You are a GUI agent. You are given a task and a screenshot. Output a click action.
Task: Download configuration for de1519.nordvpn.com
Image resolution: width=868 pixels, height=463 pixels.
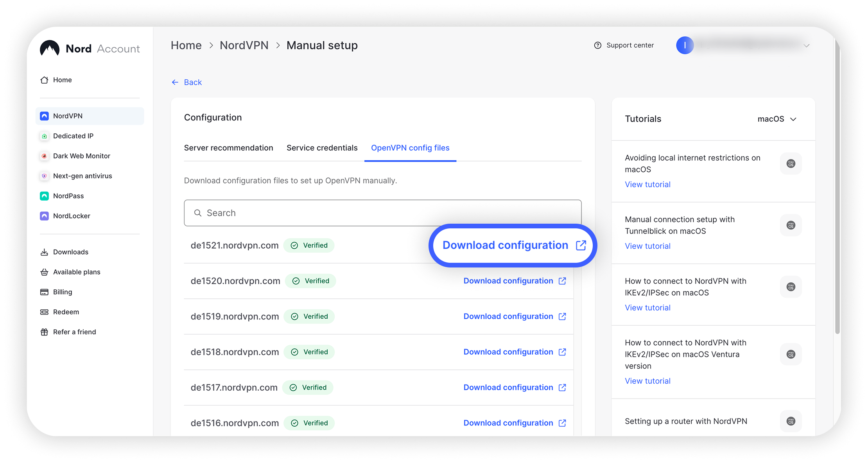coord(515,316)
